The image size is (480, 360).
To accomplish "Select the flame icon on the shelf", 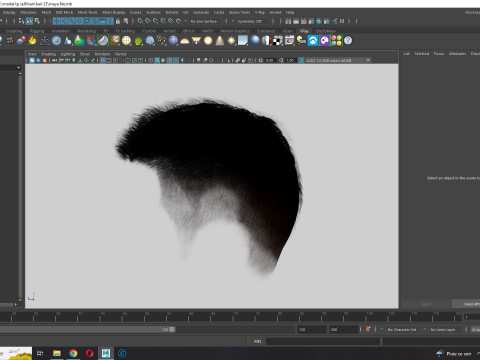I will coord(32,41).
